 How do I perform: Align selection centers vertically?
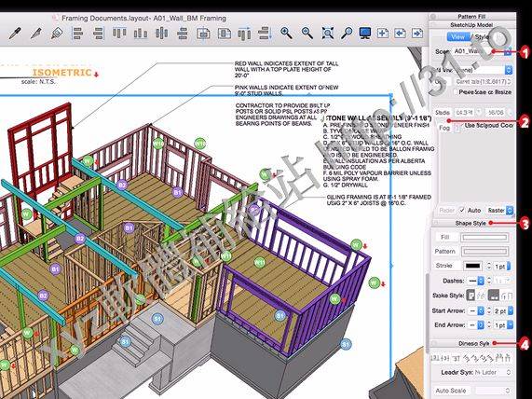click(x=161, y=34)
